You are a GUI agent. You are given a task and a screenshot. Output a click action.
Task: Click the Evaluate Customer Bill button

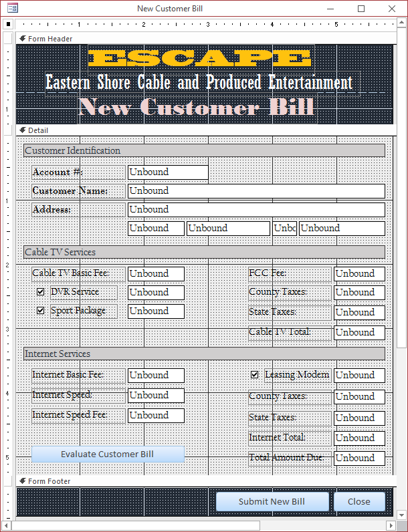(108, 454)
